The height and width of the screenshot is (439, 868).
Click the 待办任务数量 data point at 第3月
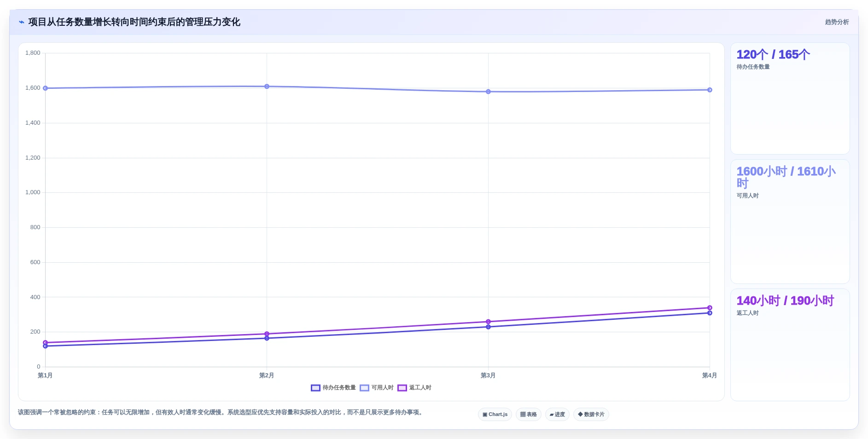(488, 327)
